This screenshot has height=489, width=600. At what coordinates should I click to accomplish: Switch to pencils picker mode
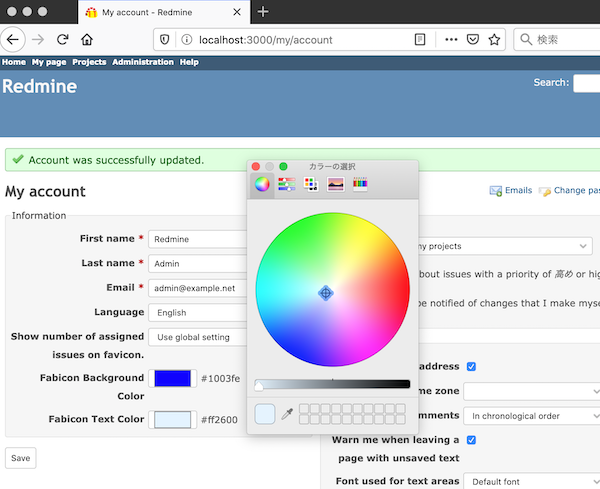[360, 184]
